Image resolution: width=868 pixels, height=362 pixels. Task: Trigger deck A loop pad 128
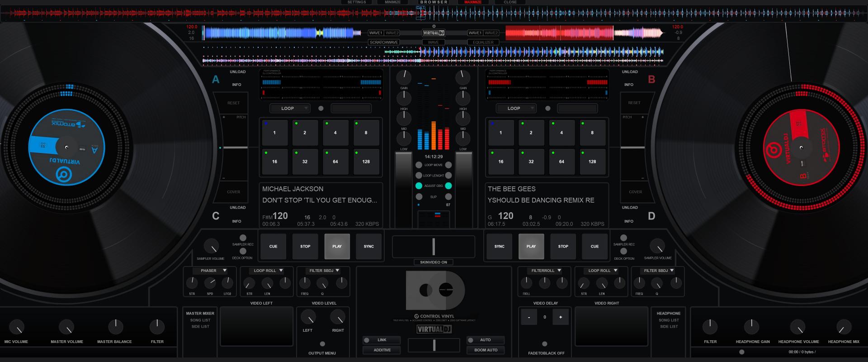(x=366, y=162)
